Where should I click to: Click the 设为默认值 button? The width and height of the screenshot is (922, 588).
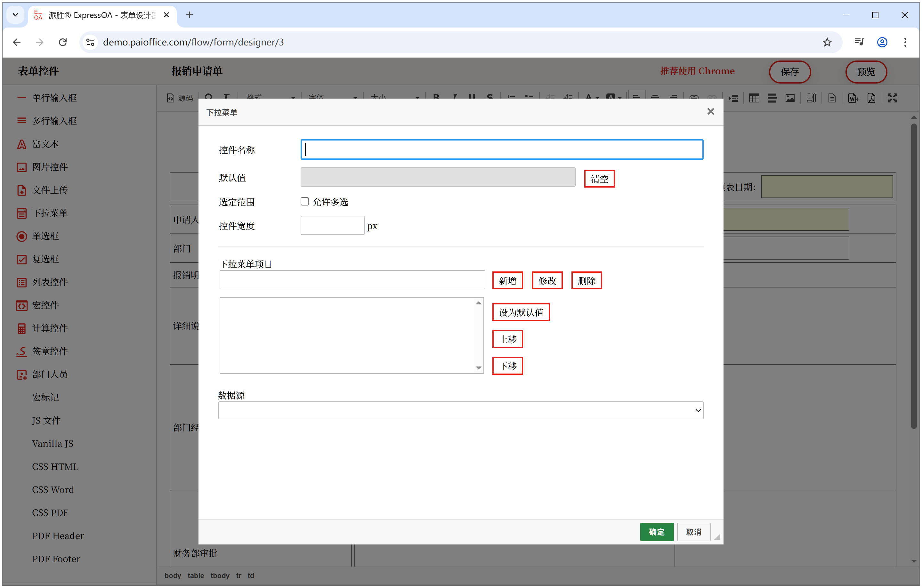point(521,312)
